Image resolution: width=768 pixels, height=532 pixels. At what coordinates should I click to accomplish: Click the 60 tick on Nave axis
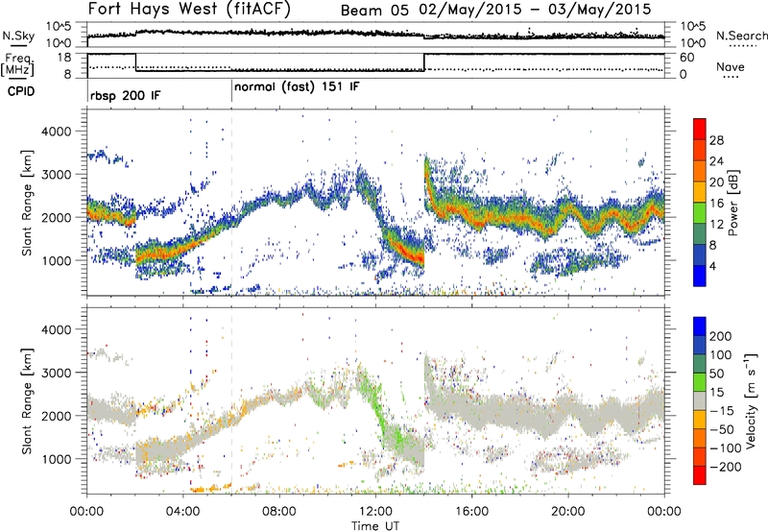click(x=687, y=58)
